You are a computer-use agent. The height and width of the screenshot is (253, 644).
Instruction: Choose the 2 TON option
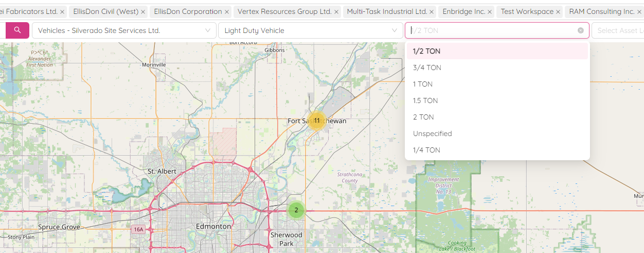pos(497,117)
